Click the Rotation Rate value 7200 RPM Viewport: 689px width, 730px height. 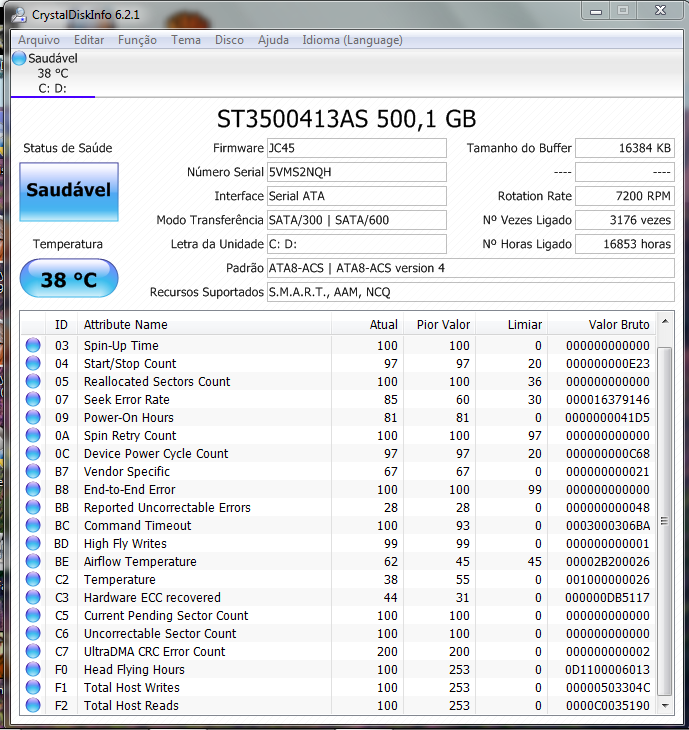click(625, 196)
